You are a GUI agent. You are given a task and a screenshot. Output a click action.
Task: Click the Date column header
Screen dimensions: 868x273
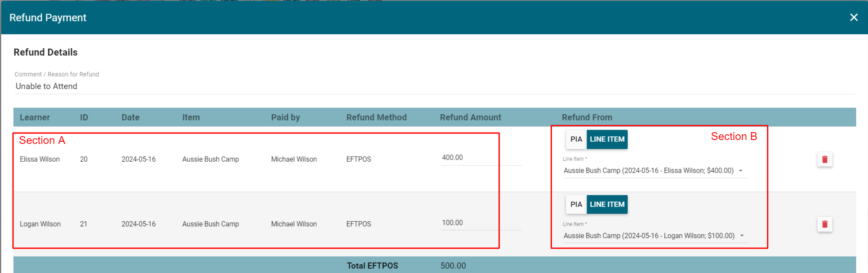point(130,117)
